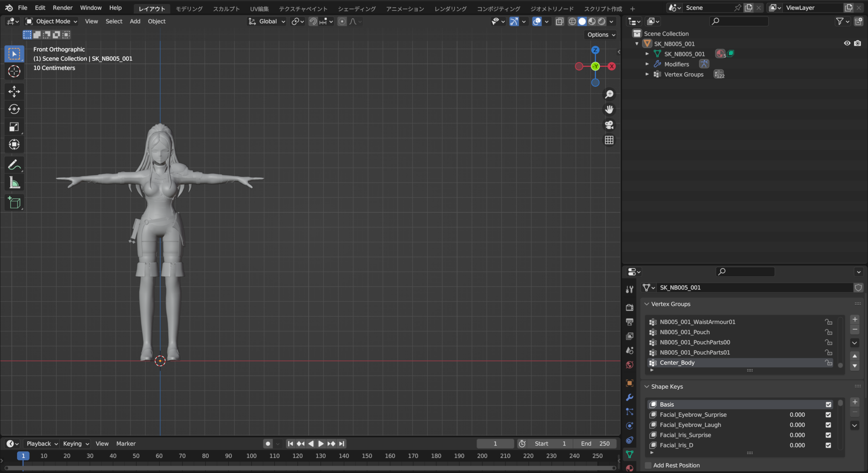Image resolution: width=868 pixels, height=473 pixels.
Task: Switch to rendered viewport shading
Action: 602,21
